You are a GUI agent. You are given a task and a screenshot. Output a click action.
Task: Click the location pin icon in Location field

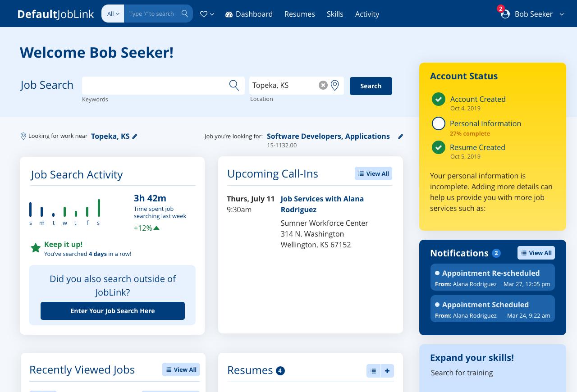(x=334, y=85)
